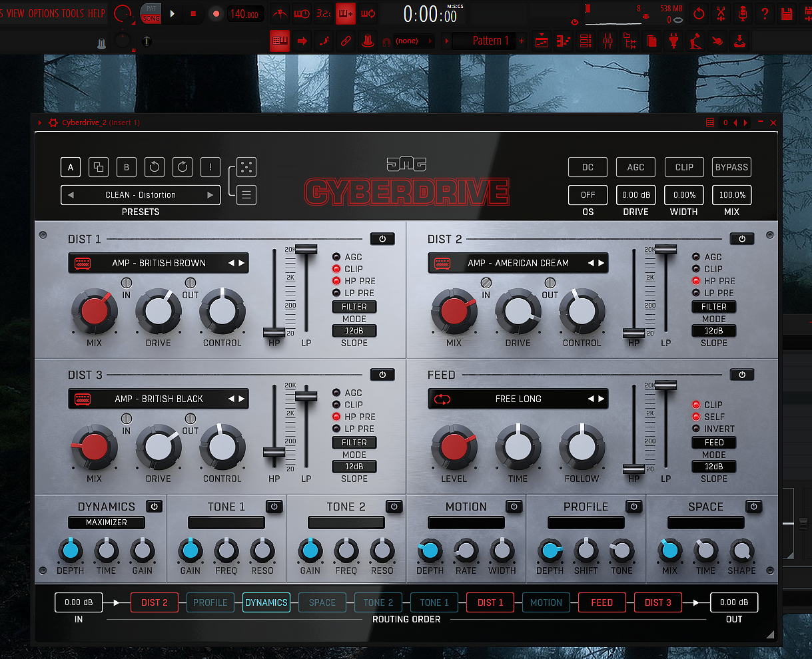The width and height of the screenshot is (812, 659).
Task: Click DIST 1 HP filter slider handle
Action: pyautogui.click(x=274, y=332)
